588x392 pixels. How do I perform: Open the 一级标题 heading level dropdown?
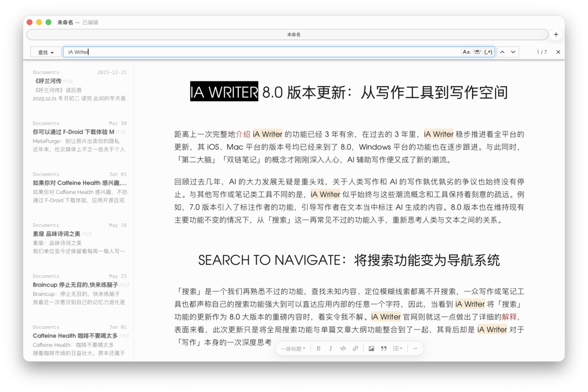[x=293, y=348]
